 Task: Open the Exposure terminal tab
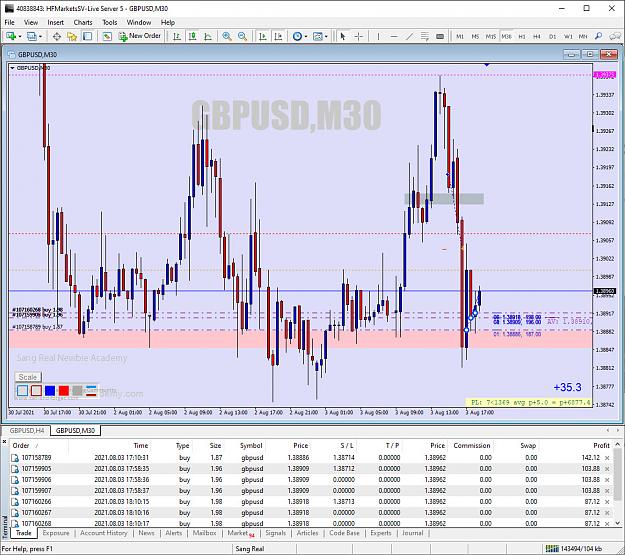56,533
